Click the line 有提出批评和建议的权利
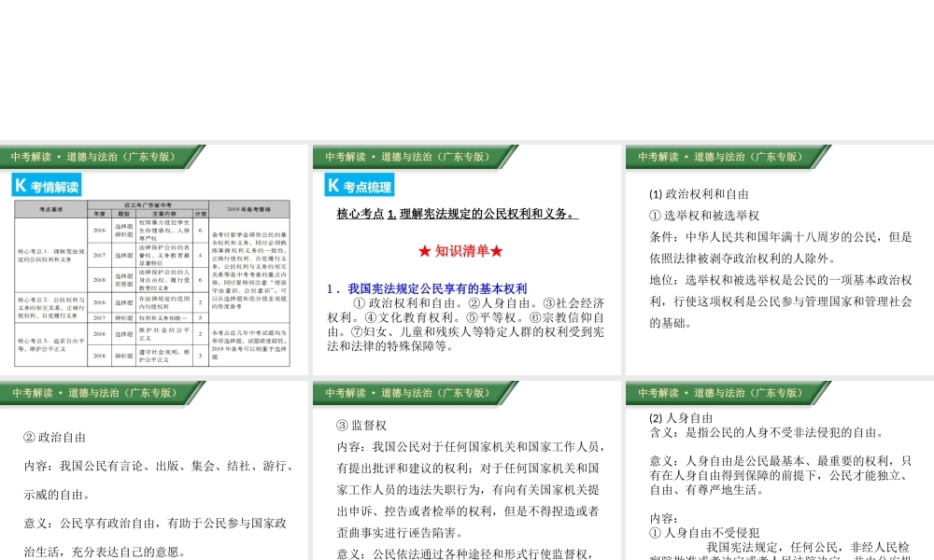The height and width of the screenshot is (560, 934). 468,469
